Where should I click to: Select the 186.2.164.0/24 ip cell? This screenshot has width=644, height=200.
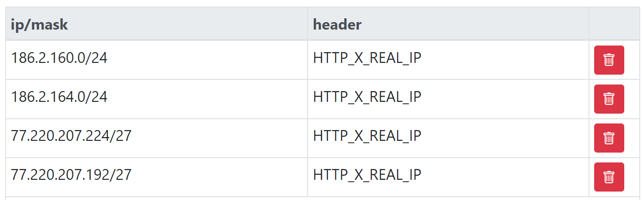(x=59, y=97)
